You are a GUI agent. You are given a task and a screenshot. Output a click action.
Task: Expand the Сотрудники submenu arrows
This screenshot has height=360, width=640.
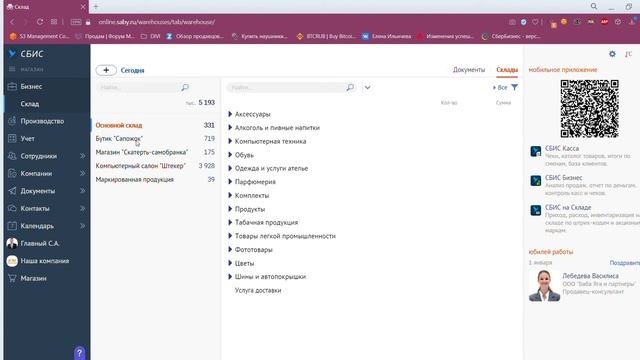[82, 156]
